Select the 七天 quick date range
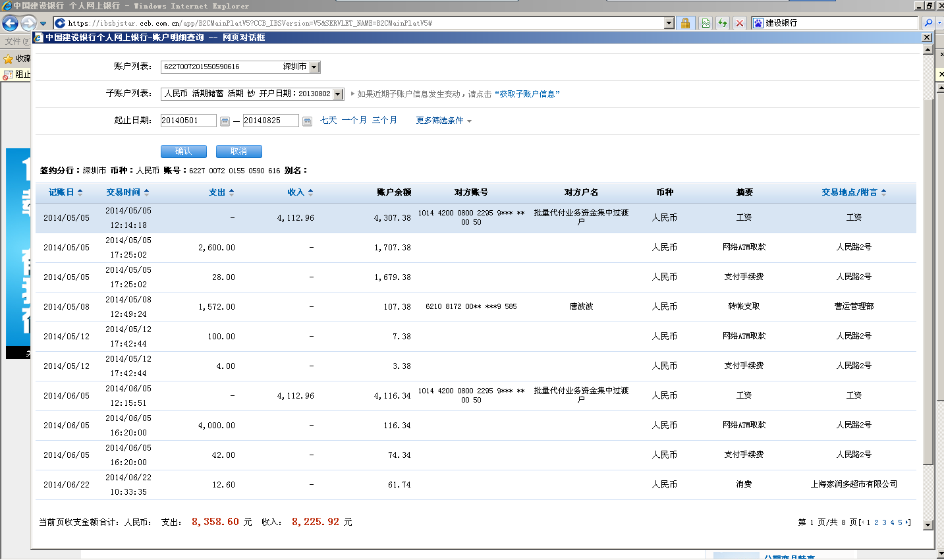This screenshot has height=560, width=944. click(x=328, y=121)
